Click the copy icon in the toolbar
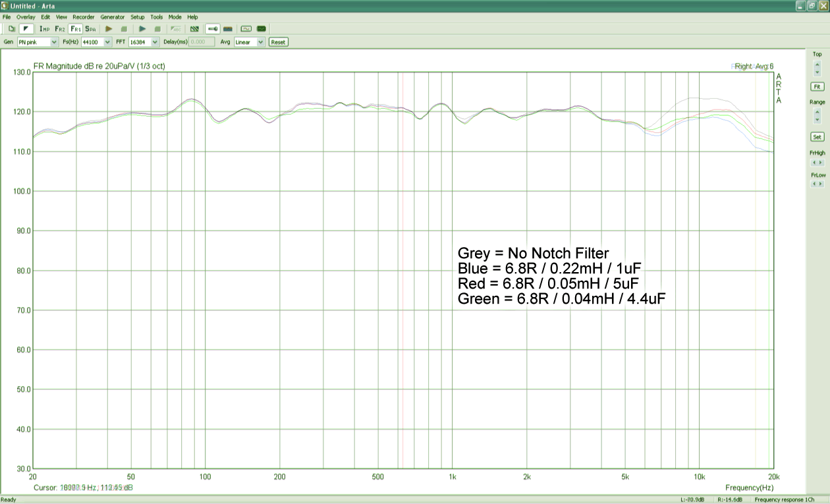The image size is (830, 504). [12, 28]
